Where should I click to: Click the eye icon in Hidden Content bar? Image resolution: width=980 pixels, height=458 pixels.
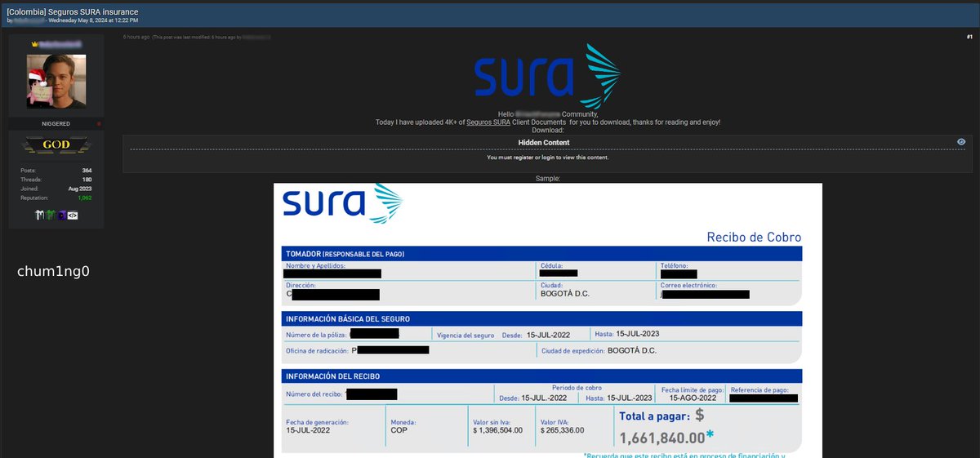coord(961,142)
